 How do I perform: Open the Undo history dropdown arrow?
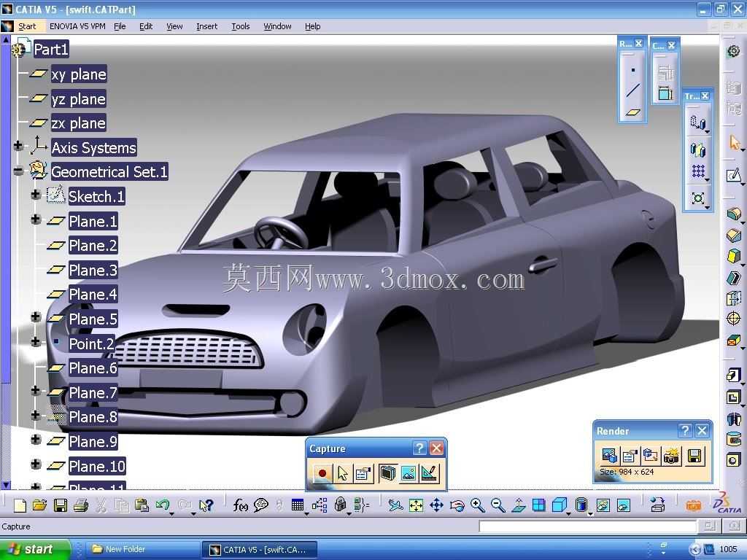point(172,513)
